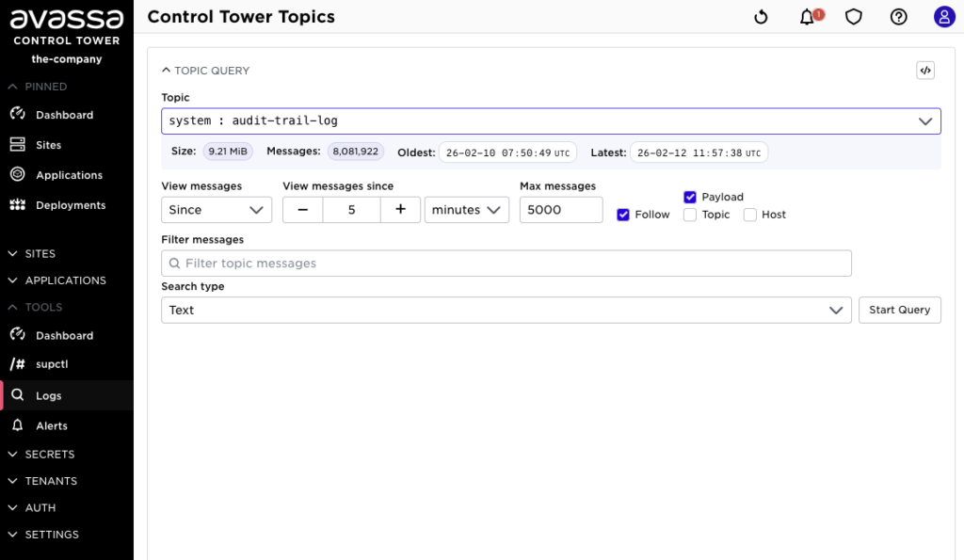Screen dimensions: 964x560
Task: Click the-company tenant name
Action: [67, 59]
